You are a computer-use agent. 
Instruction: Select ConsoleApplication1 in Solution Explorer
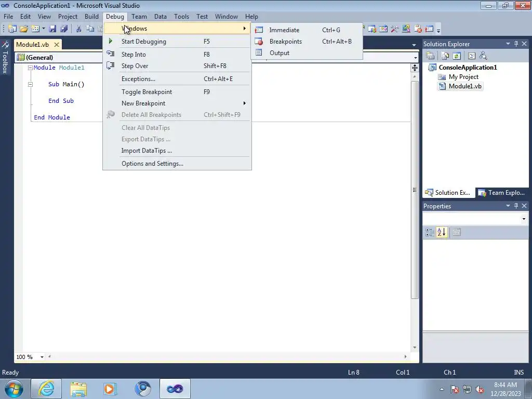[x=468, y=67]
